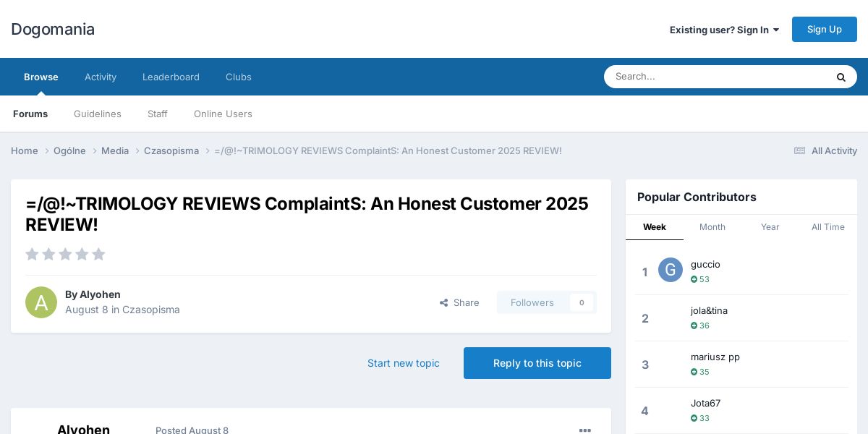
Task: Open All Activity feed icon link
Action: coord(825,150)
